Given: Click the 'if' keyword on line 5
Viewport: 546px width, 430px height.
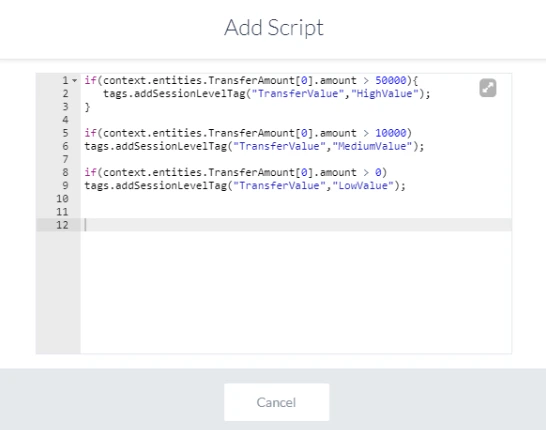Looking at the screenshot, I should [x=91, y=133].
